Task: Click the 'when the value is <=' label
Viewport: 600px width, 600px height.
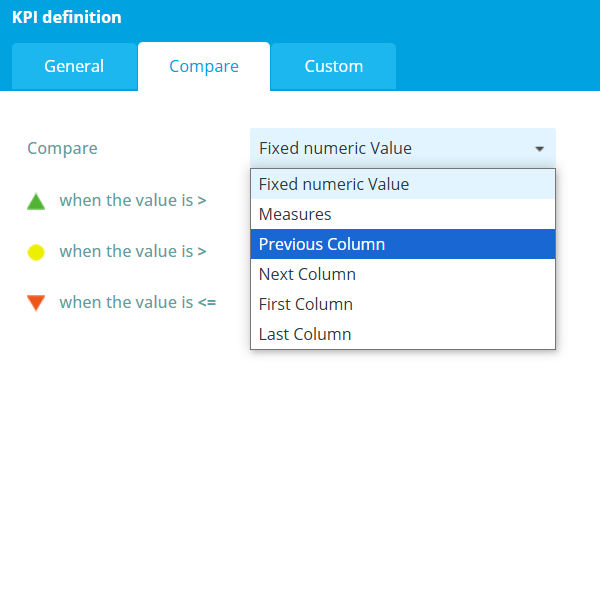Action: [138, 302]
